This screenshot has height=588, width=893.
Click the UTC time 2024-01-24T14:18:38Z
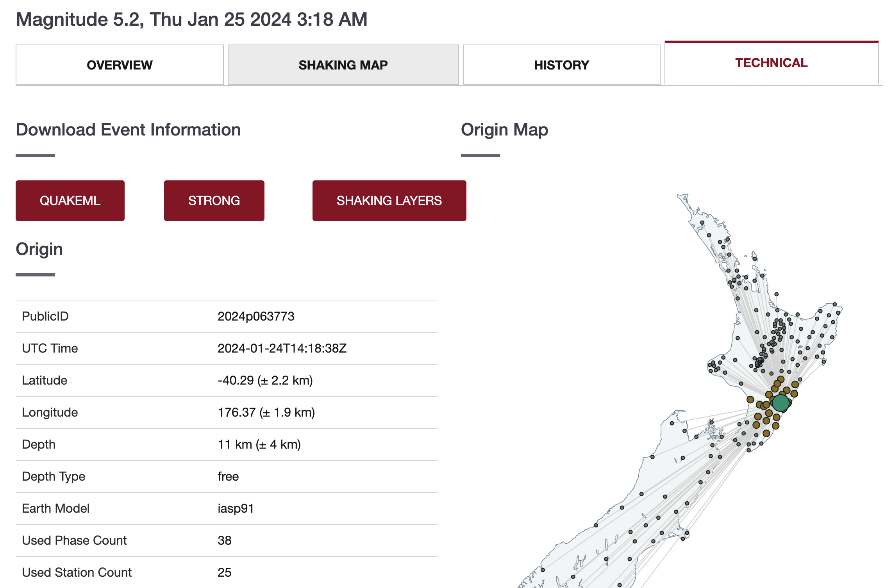pos(282,348)
